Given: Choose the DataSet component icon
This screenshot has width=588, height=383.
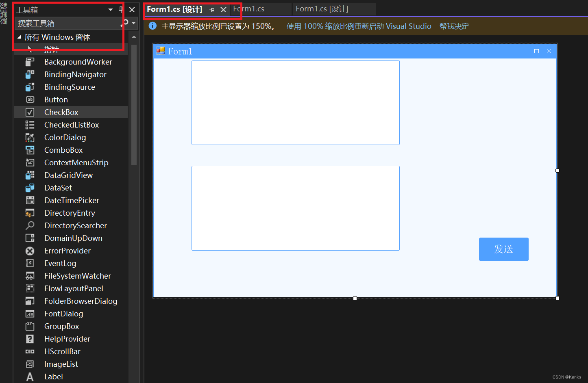Looking at the screenshot, I should pyautogui.click(x=30, y=188).
